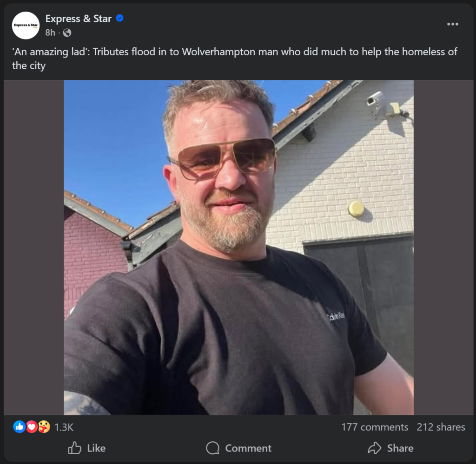View the 1.3K reactions list
Image resolution: width=476 pixels, height=464 pixels.
64,427
